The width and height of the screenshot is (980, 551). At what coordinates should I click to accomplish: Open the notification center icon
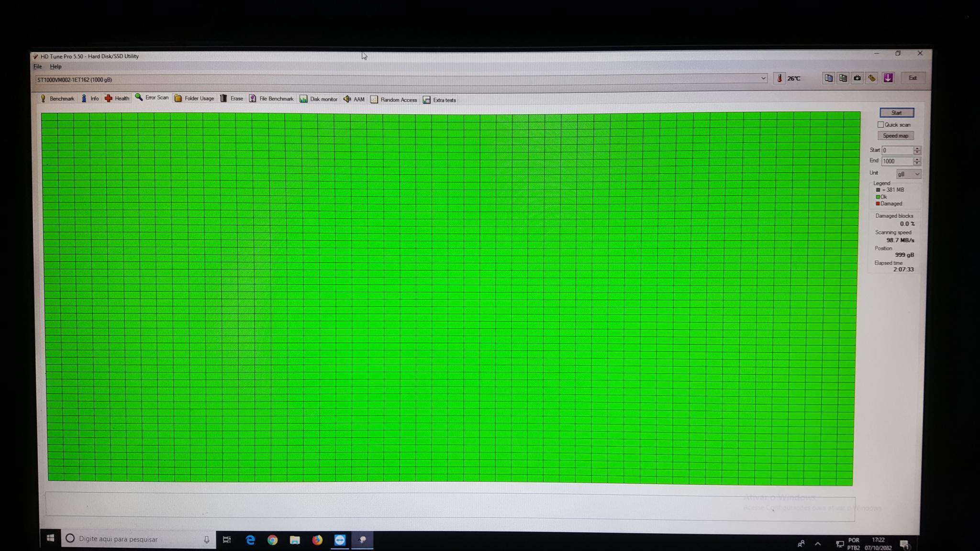(x=904, y=544)
